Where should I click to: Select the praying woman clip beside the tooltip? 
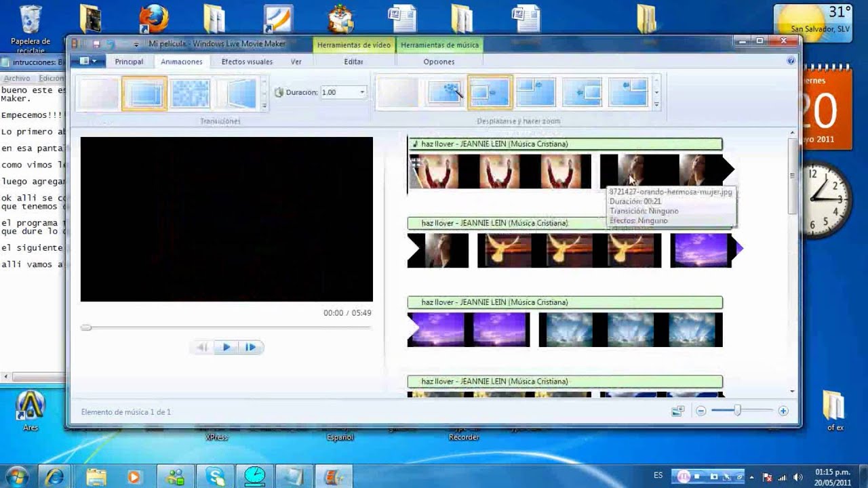(x=668, y=171)
